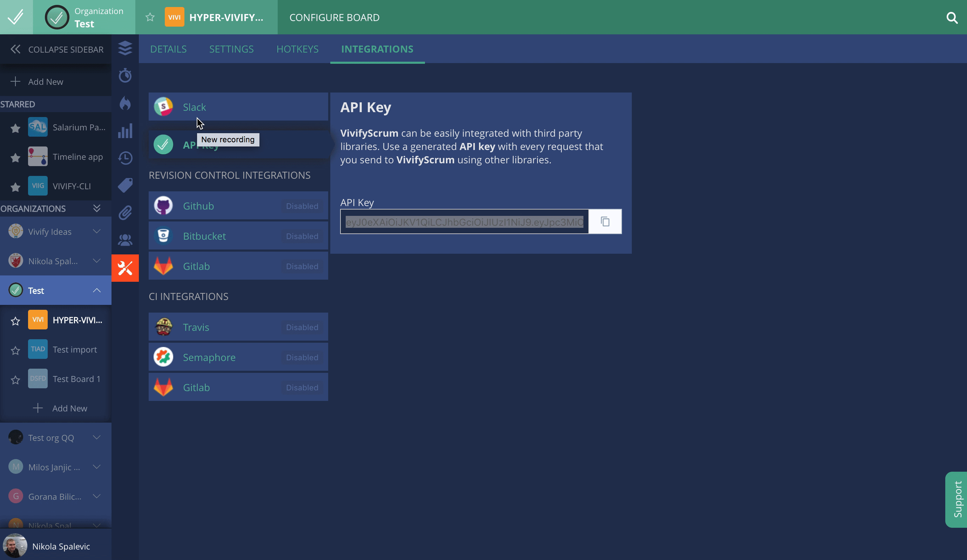Open the Test organization header

click(x=84, y=17)
